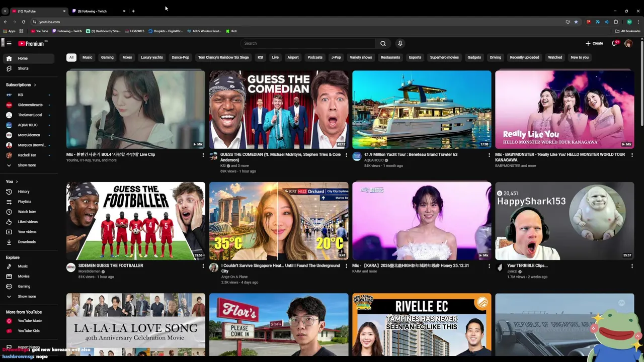Open the YouTube account avatar menu
This screenshot has height=362, width=644.
tap(628, 44)
